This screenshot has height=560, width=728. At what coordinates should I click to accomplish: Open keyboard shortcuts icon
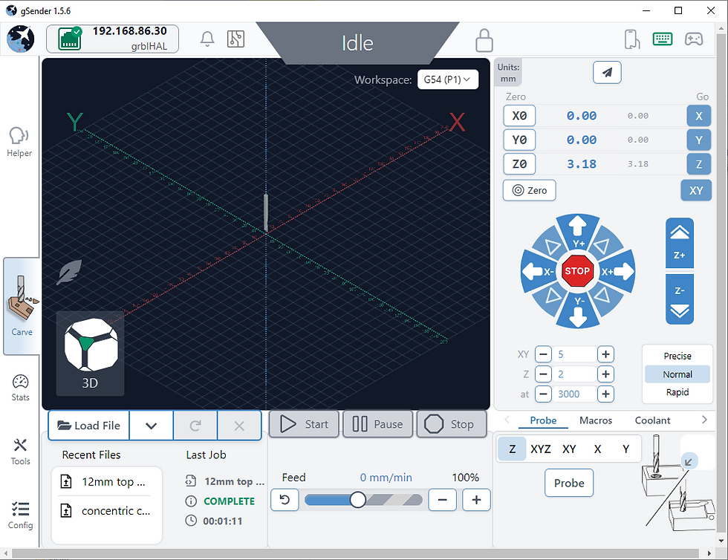[x=663, y=39]
